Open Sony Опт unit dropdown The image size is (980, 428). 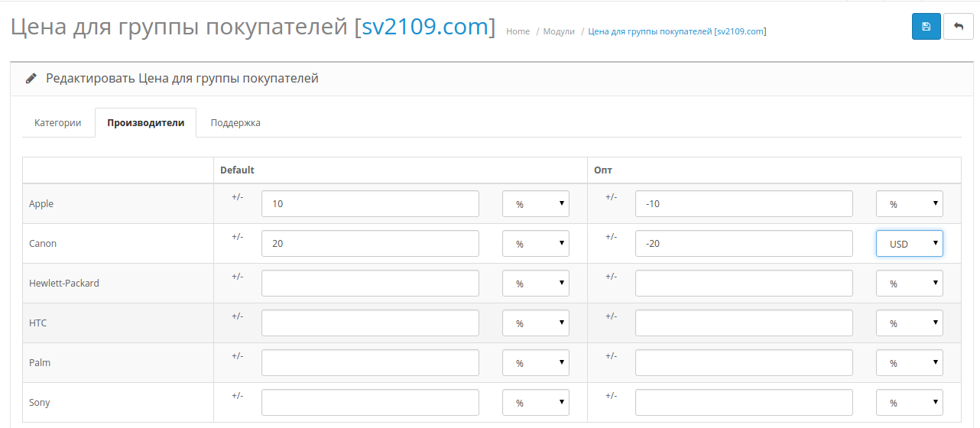910,403
